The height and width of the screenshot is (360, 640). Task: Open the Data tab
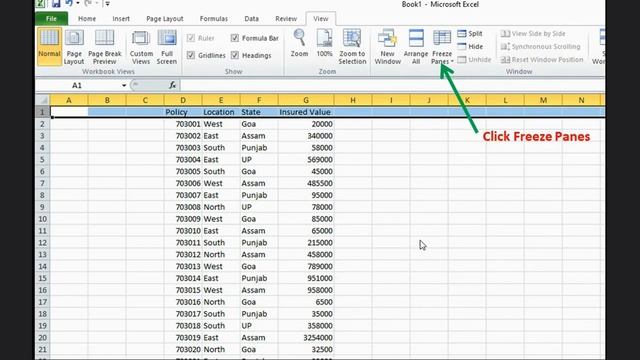coord(251,19)
